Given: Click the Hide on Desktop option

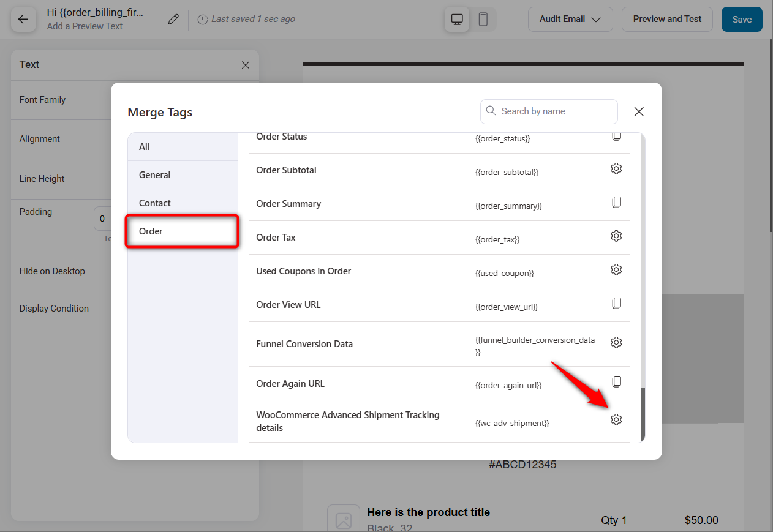Looking at the screenshot, I should tap(52, 271).
